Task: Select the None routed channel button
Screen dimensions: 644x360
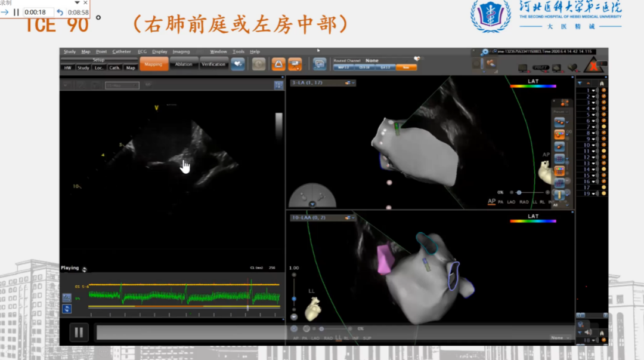Action: [x=406, y=67]
